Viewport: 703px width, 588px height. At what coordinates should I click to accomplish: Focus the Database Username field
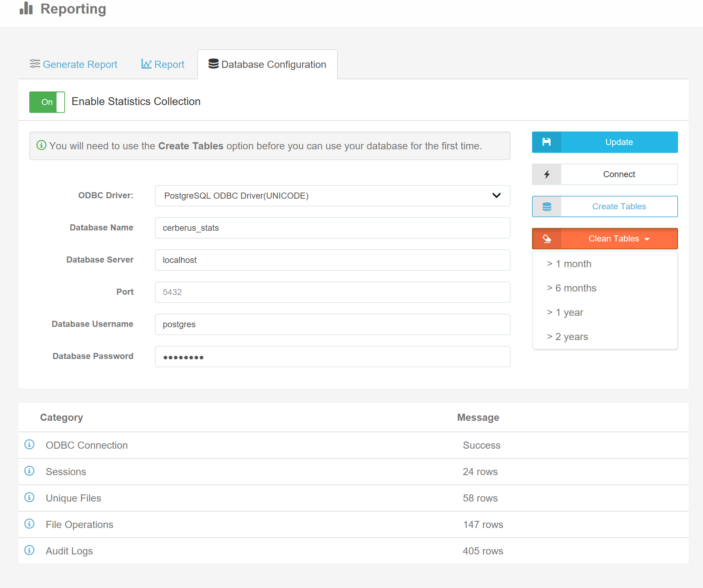click(x=332, y=324)
